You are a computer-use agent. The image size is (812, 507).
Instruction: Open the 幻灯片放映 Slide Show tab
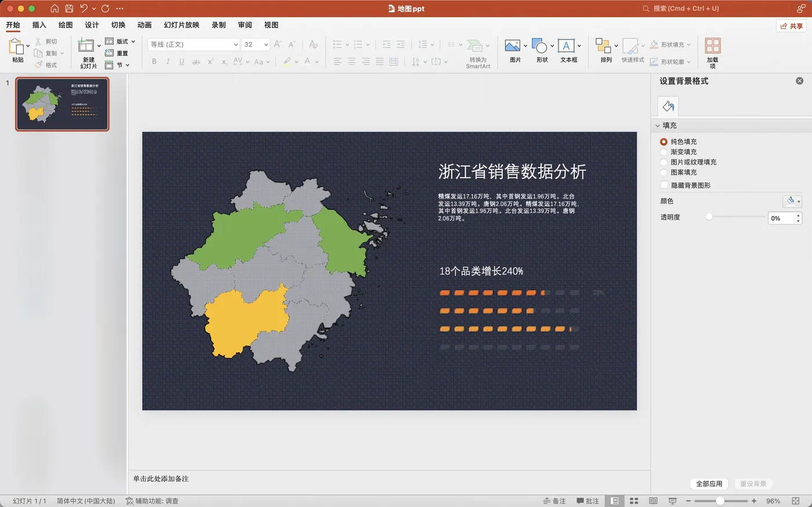(x=182, y=25)
